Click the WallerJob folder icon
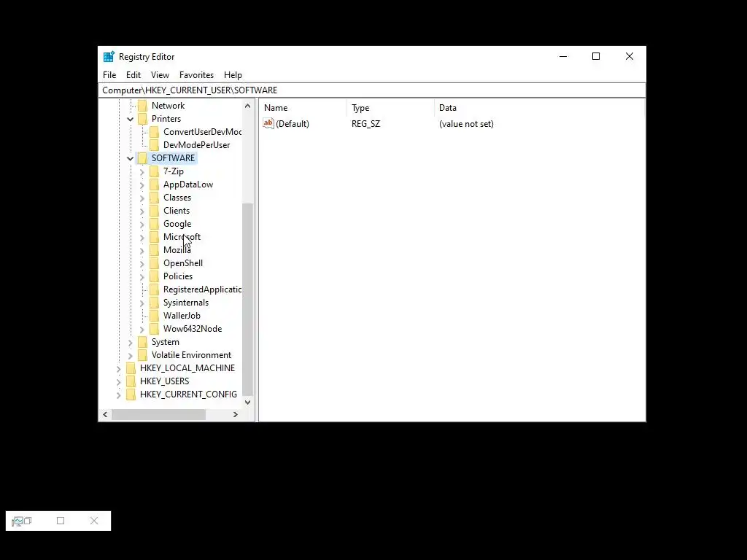The image size is (747, 560). 155,316
